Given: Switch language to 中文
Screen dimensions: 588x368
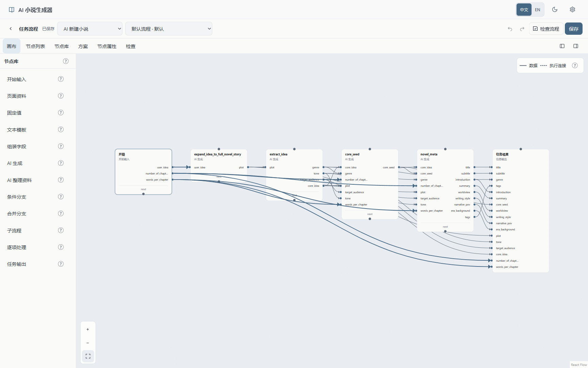Looking at the screenshot, I should coord(524,10).
